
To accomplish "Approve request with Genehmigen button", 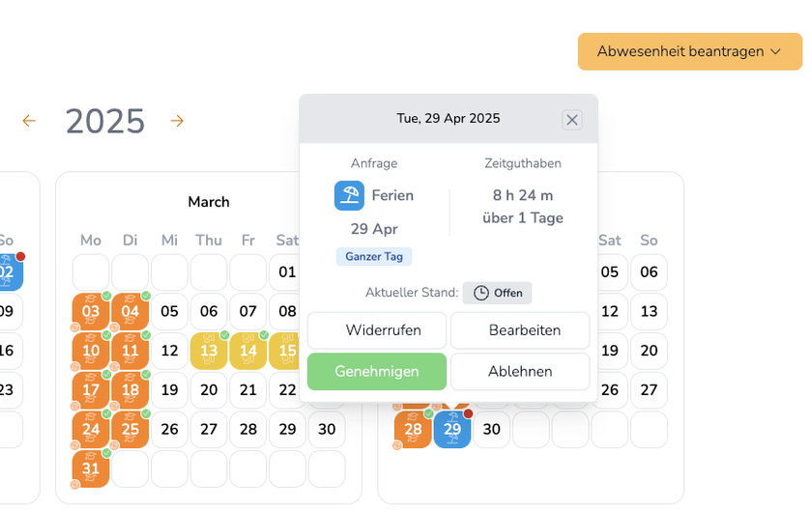I will tap(377, 372).
